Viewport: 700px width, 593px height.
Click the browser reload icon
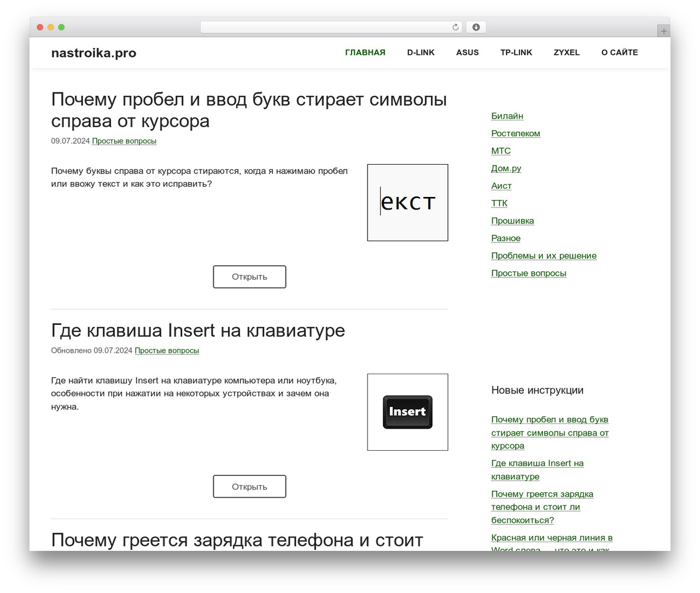click(x=455, y=27)
